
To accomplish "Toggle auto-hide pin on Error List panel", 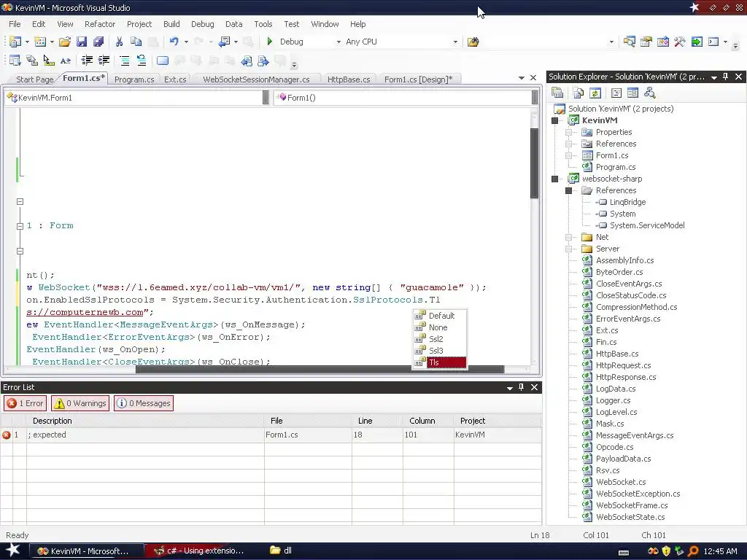I will coord(521,387).
